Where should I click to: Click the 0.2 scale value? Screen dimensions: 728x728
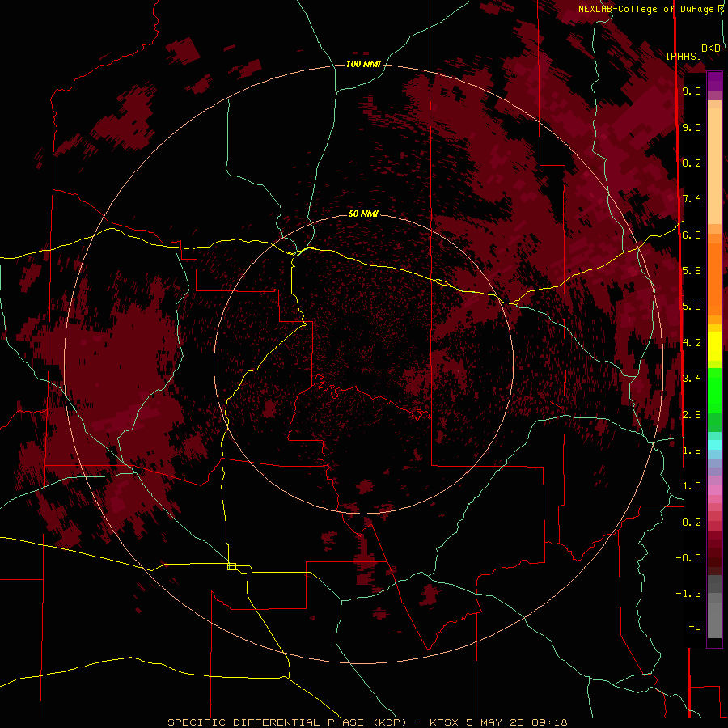click(x=692, y=523)
